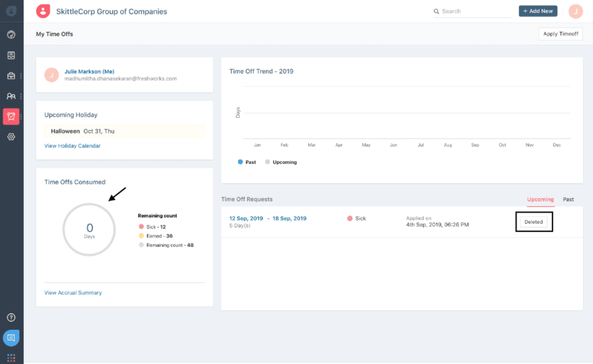This screenshot has width=593, height=364.
Task: Click the Apply Timeoff button
Action: (x=561, y=33)
